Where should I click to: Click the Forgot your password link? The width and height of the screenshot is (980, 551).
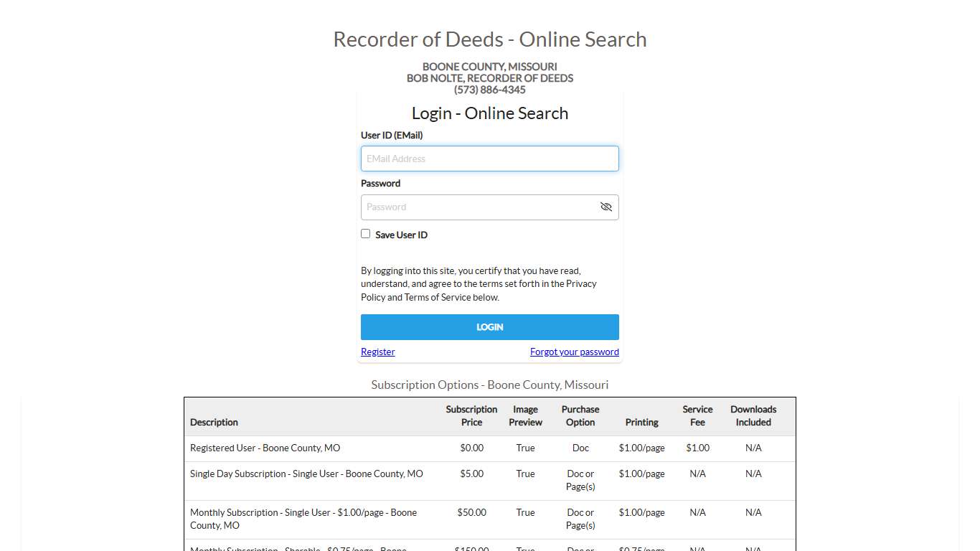point(574,352)
